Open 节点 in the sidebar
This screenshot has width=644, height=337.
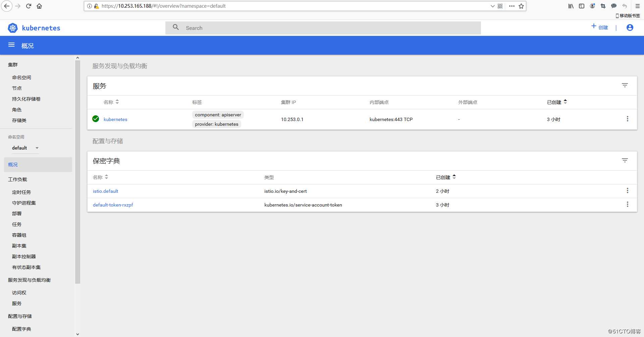[17, 88]
